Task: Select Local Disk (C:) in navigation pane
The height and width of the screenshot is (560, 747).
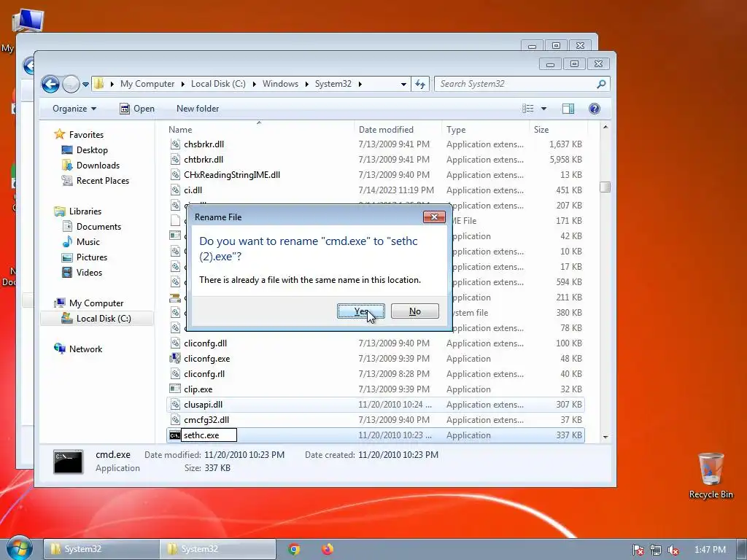Action: point(104,319)
